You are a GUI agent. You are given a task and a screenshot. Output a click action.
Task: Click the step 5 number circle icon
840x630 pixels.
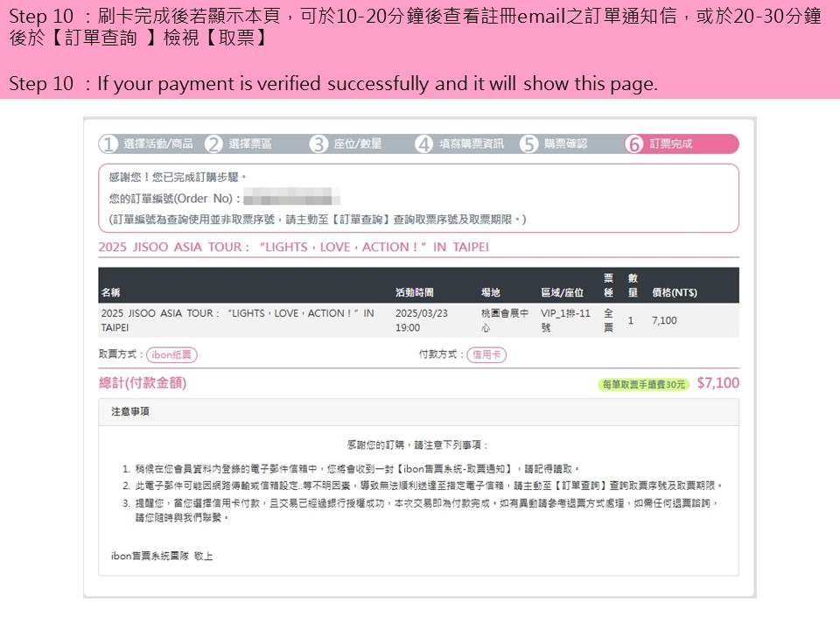point(528,144)
